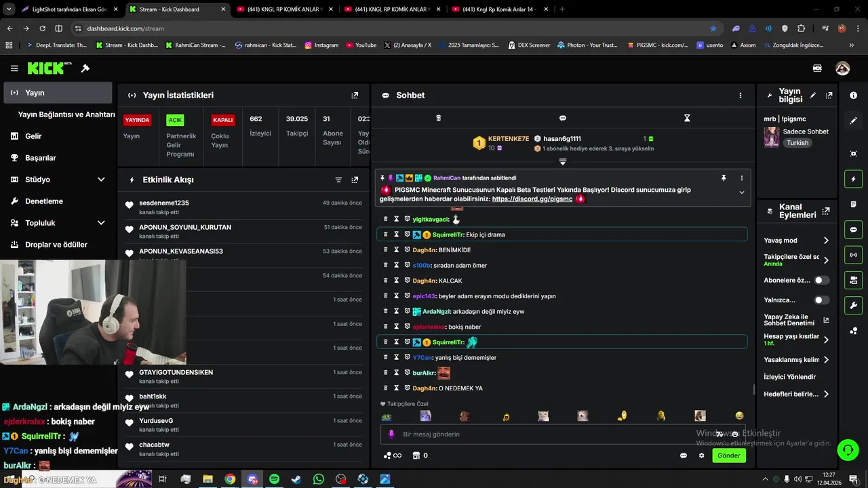Open Steam from Windows taskbar
The height and width of the screenshot is (488, 868).
[x=296, y=479]
